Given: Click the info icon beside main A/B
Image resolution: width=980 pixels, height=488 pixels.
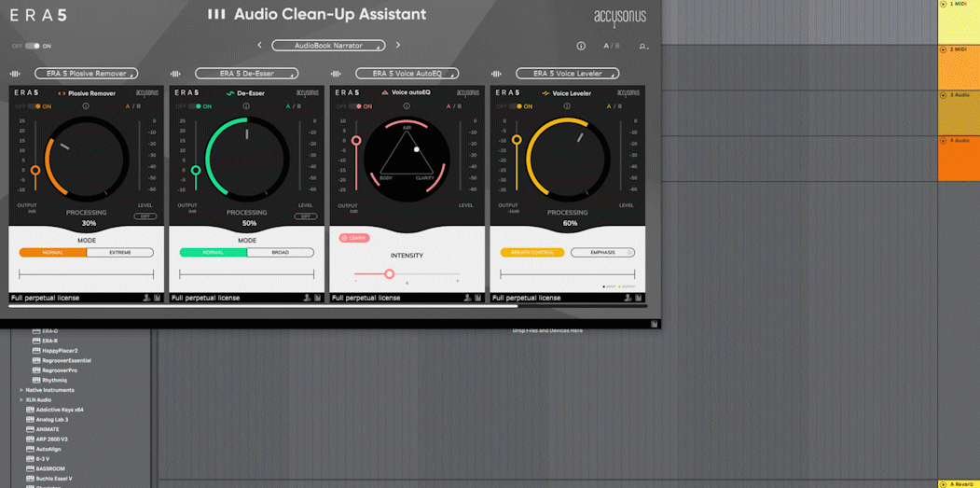Looking at the screenshot, I should point(581,46).
